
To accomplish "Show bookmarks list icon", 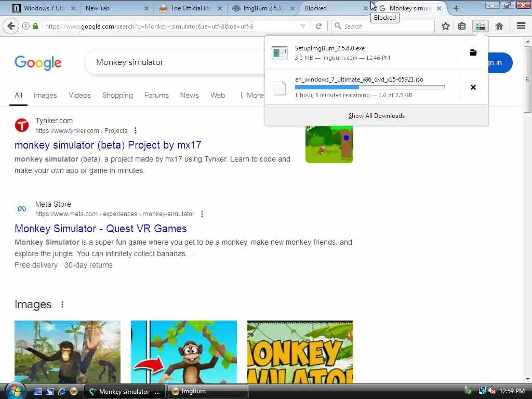I will click(x=462, y=26).
